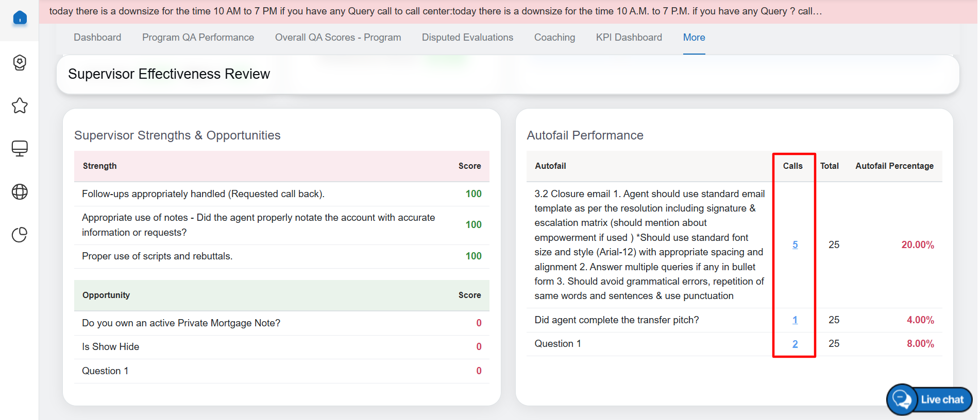Click the pink downsize announcement banner
Screen dimensions: 980x420
[x=435, y=11]
